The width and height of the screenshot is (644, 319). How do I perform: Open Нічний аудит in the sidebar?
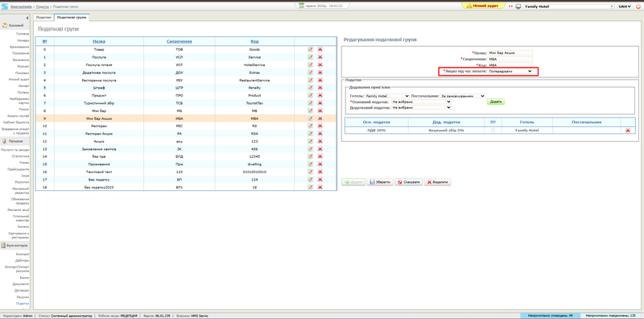point(19,79)
